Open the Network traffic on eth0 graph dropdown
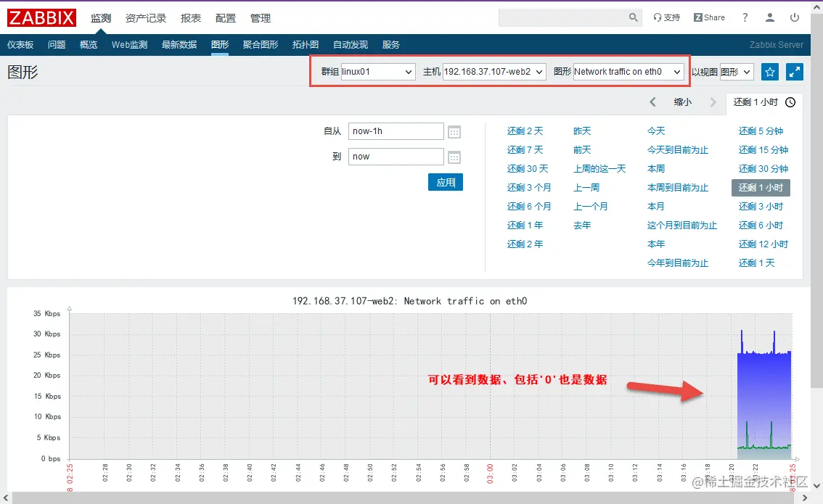823x504 pixels. [628, 72]
